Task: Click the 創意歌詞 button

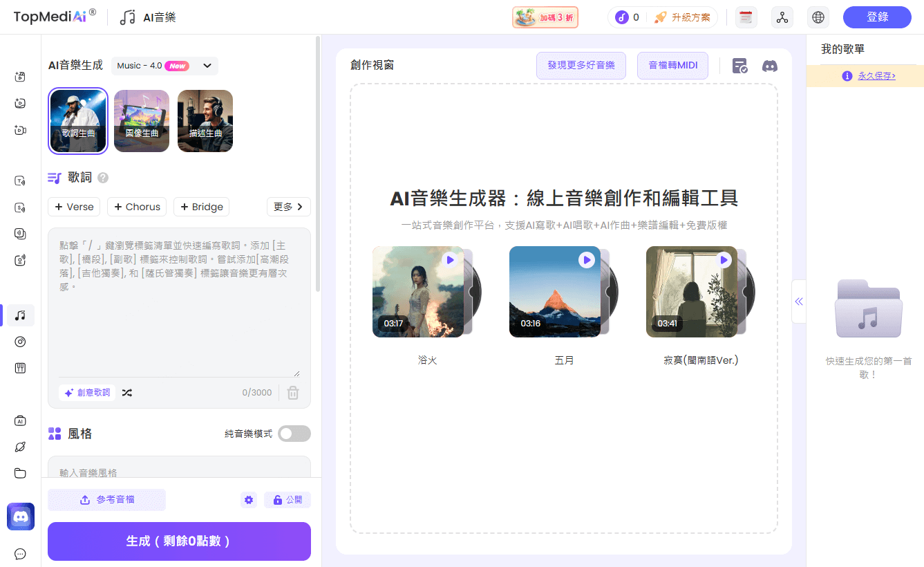Action: click(x=87, y=393)
